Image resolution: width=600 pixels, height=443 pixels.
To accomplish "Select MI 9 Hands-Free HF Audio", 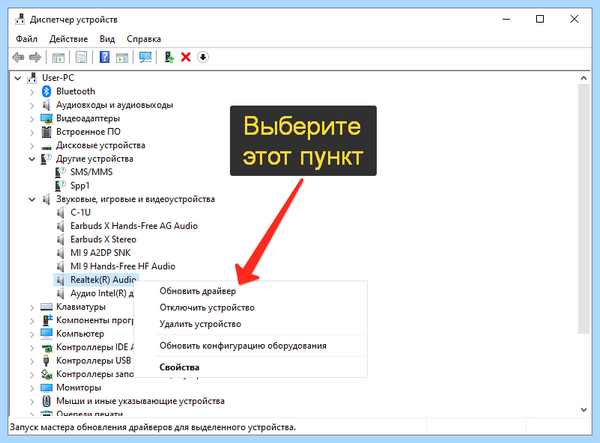I will (123, 266).
